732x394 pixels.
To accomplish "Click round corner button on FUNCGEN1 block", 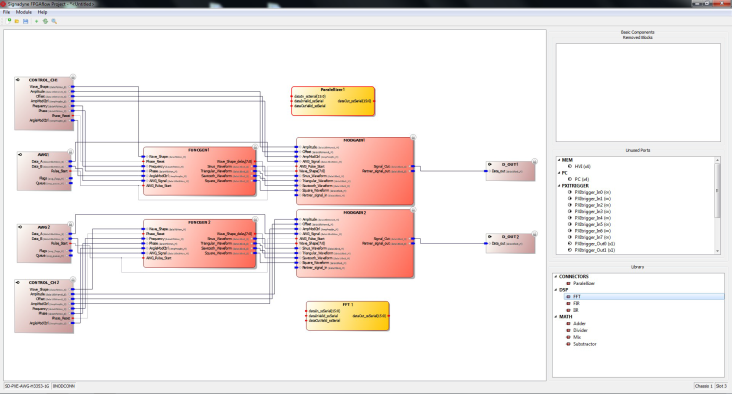I will click(255, 147).
